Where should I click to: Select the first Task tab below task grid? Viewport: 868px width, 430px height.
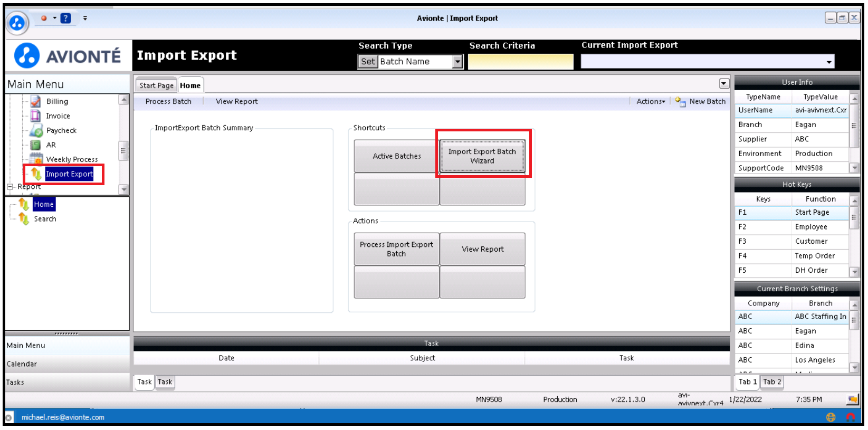144,382
